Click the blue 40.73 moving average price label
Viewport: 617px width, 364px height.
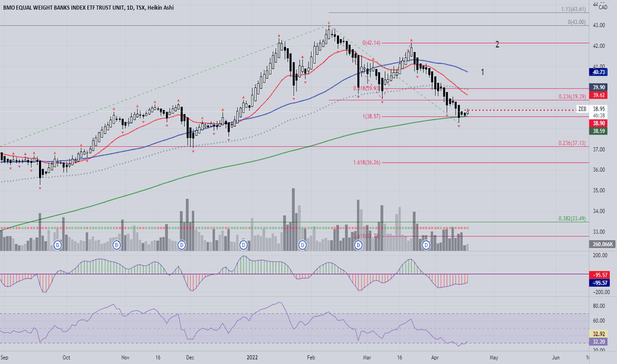(598, 72)
